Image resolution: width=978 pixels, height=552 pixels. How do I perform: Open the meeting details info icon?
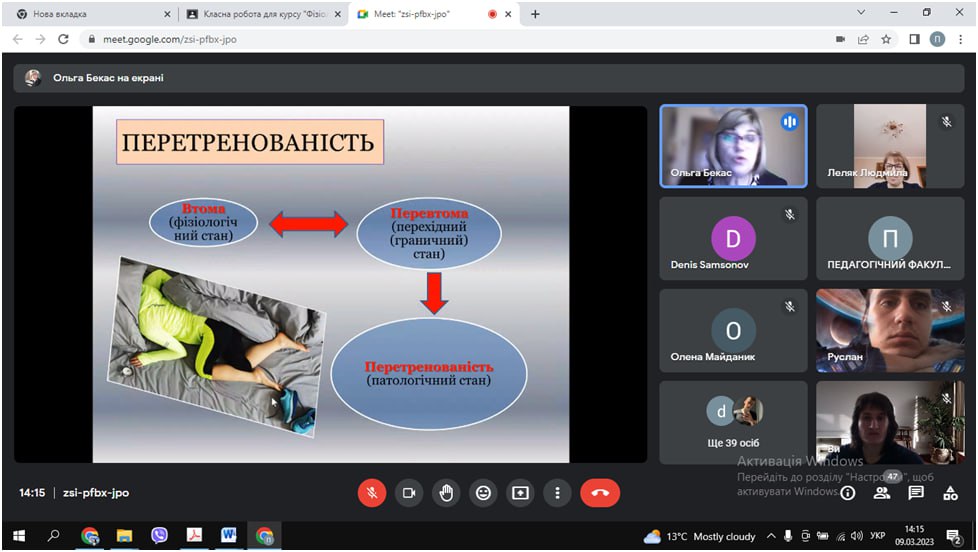point(848,493)
